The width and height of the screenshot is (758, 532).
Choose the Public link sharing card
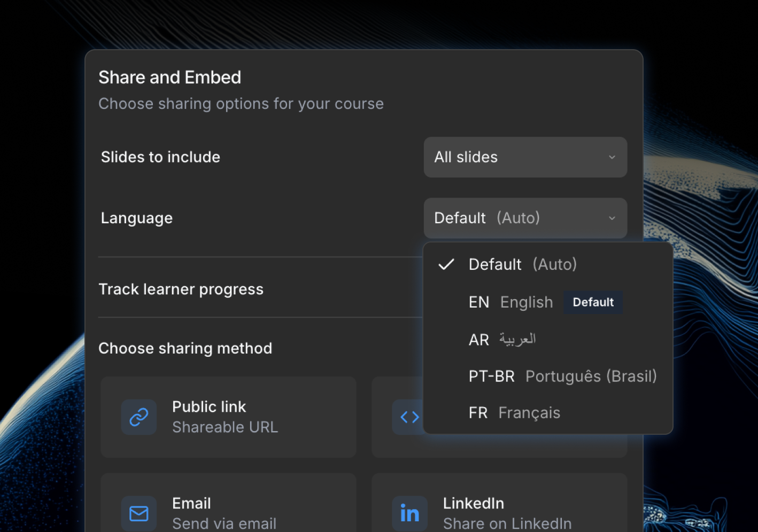[x=228, y=417]
